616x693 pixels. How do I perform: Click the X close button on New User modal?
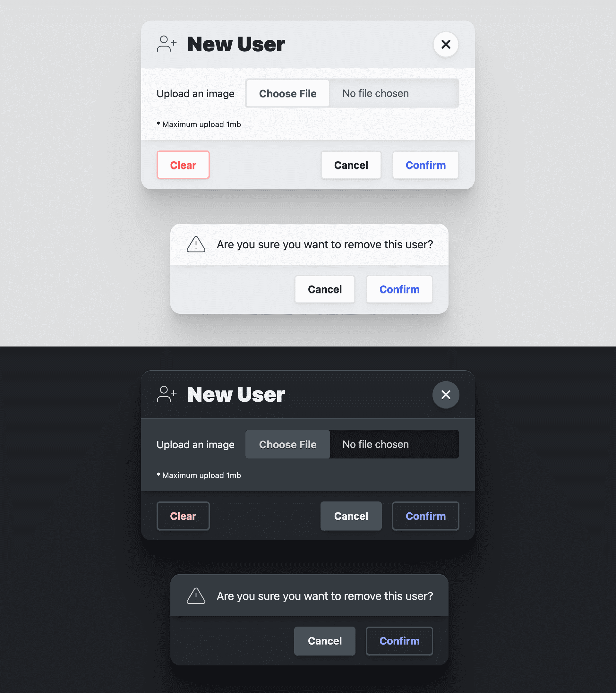coord(446,44)
